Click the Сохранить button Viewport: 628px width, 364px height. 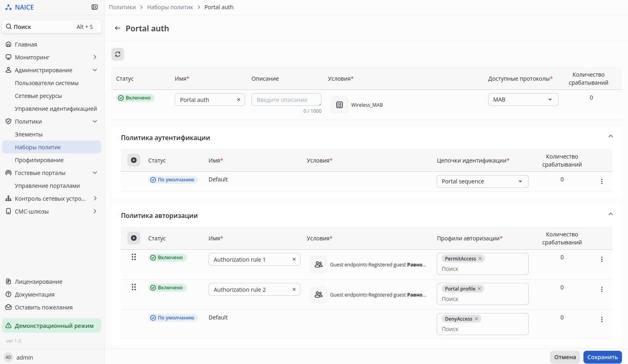602,357
